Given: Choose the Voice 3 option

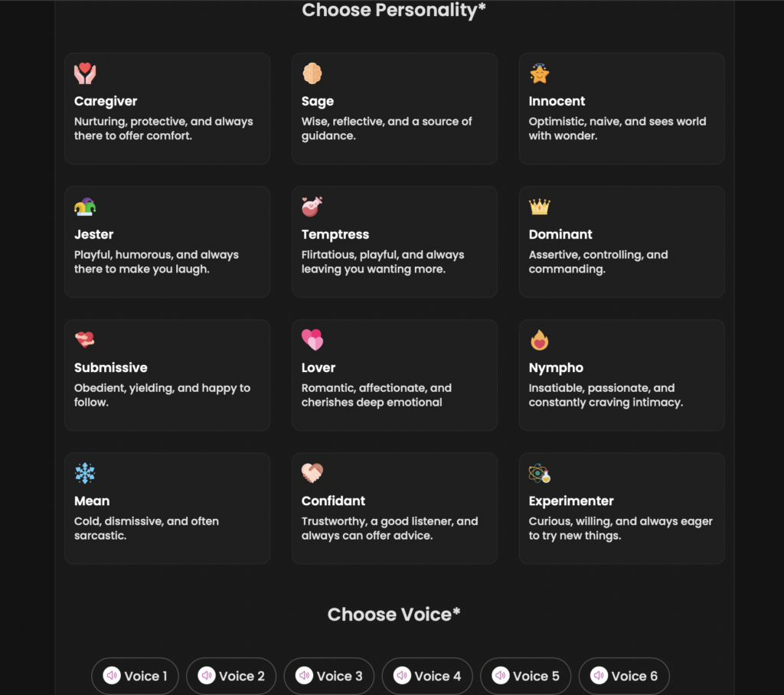Looking at the screenshot, I should (x=329, y=676).
